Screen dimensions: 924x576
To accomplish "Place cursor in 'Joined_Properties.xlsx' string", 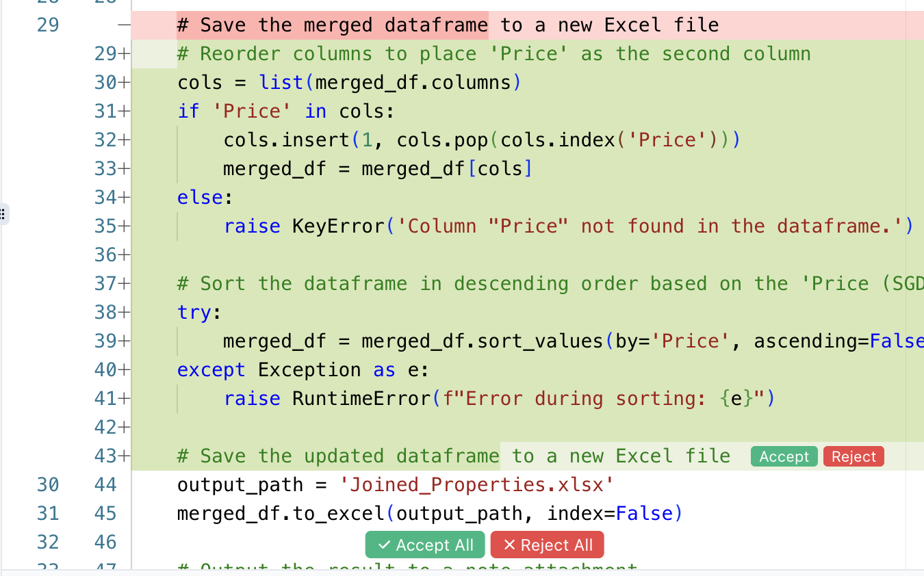I will point(477,485).
